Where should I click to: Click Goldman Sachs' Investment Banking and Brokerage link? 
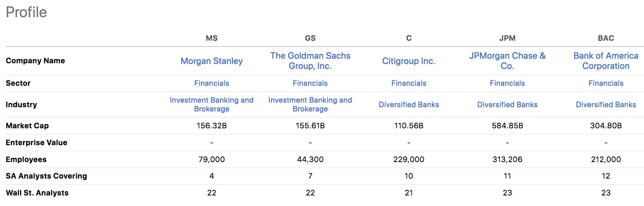(x=310, y=104)
